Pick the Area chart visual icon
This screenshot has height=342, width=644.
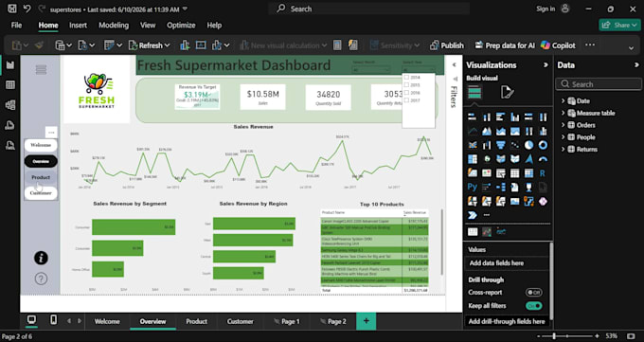click(x=487, y=132)
